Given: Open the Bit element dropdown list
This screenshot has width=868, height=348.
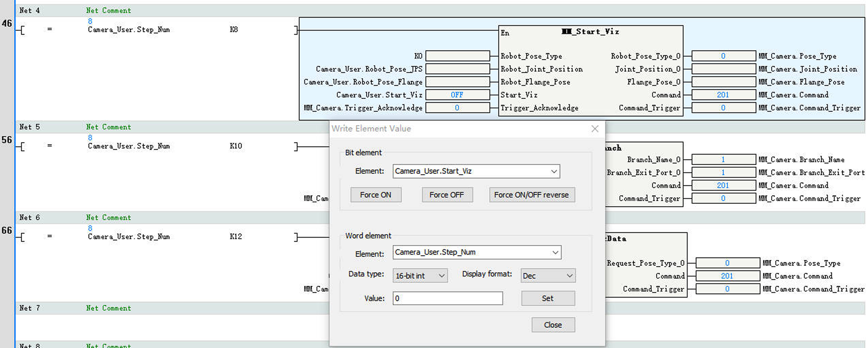Looking at the screenshot, I should coord(554,171).
